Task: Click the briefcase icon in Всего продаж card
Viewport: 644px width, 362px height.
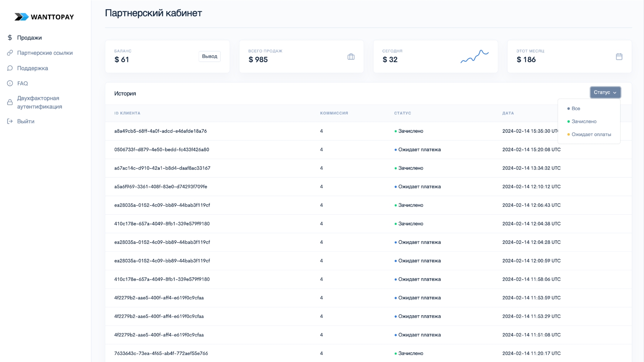Action: point(351,57)
